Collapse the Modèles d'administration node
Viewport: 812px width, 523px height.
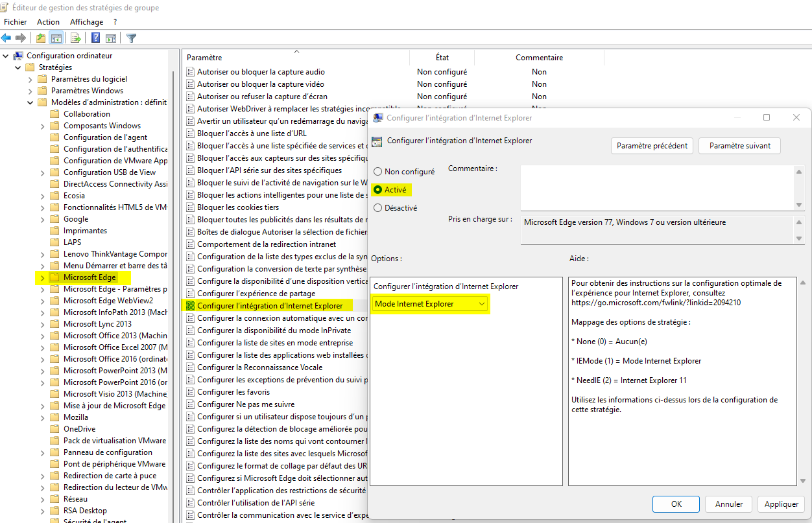(30, 102)
